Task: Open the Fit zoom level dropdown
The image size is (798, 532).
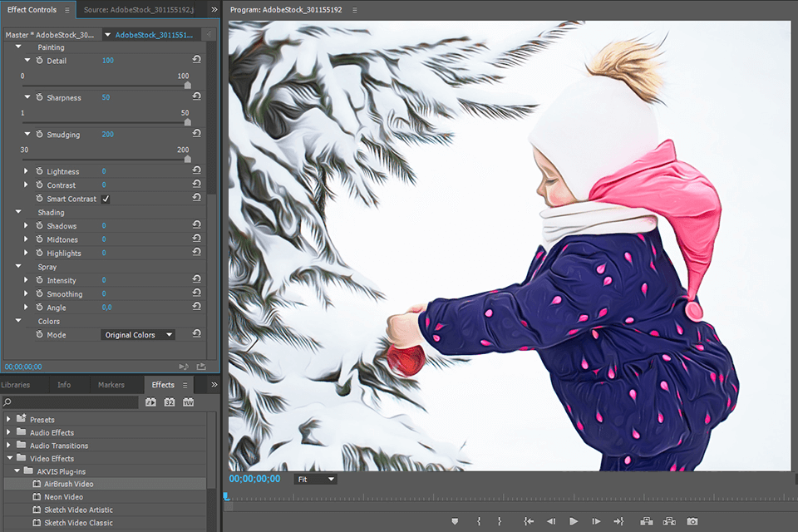Action: (315, 480)
